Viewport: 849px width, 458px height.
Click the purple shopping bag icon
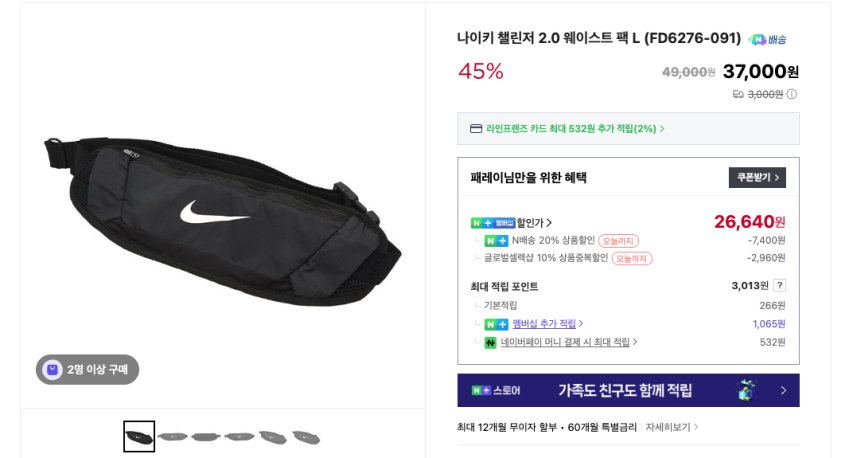pyautogui.click(x=53, y=370)
